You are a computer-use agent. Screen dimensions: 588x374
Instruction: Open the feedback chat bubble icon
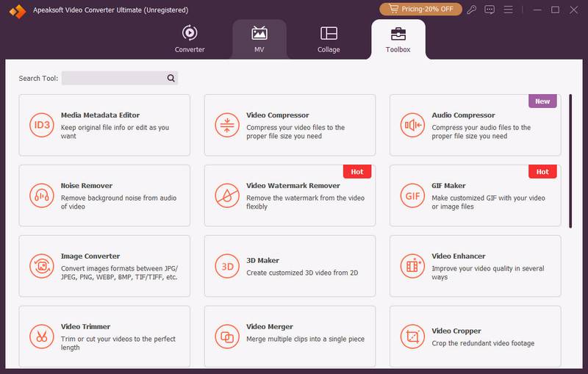[490, 10]
